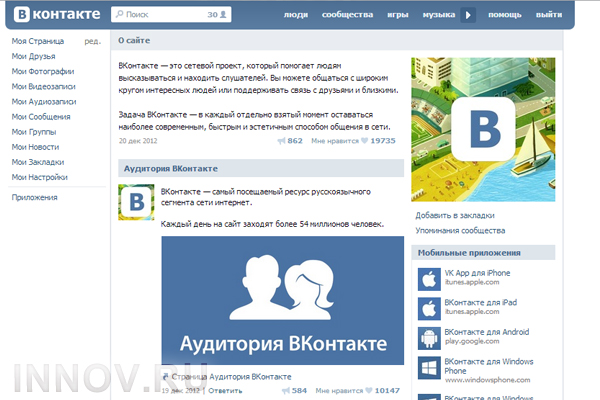Image resolution: width=600 pixels, height=400 pixels.
Task: Open the VK App для iPhone Apple icon
Action: pyautogui.click(x=427, y=278)
